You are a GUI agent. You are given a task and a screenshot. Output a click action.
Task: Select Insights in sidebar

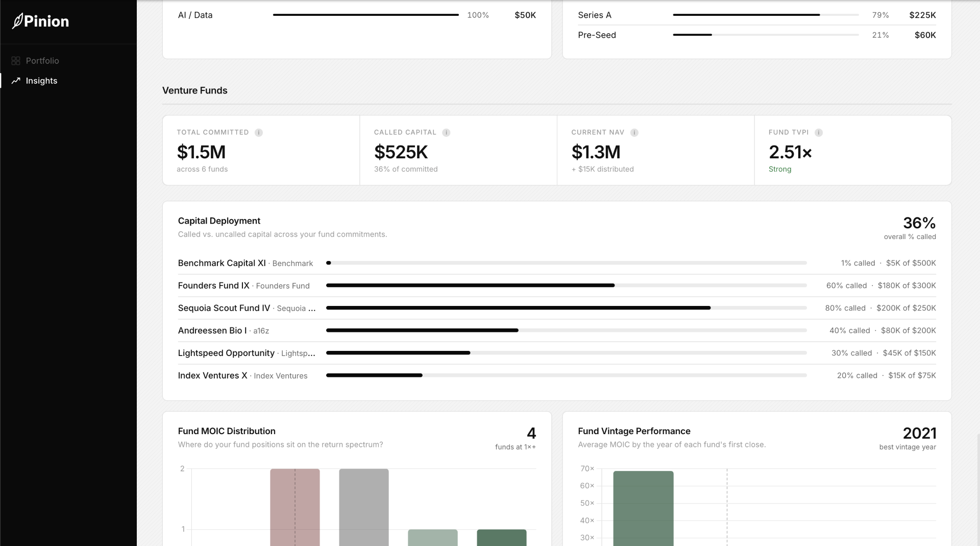[x=41, y=81]
